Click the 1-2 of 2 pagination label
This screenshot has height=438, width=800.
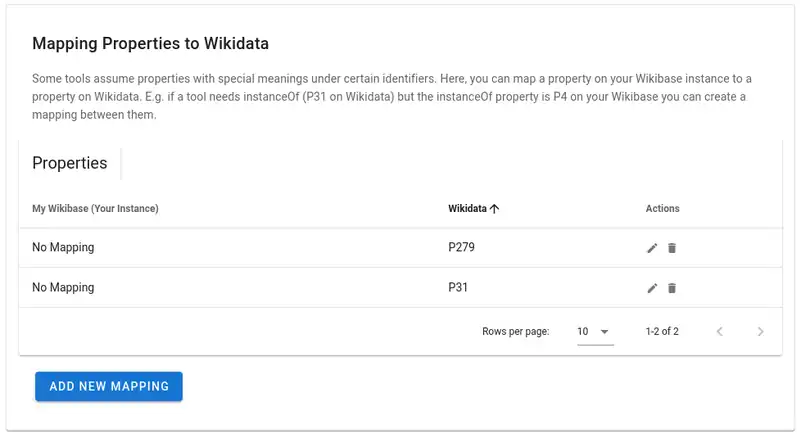tap(662, 332)
